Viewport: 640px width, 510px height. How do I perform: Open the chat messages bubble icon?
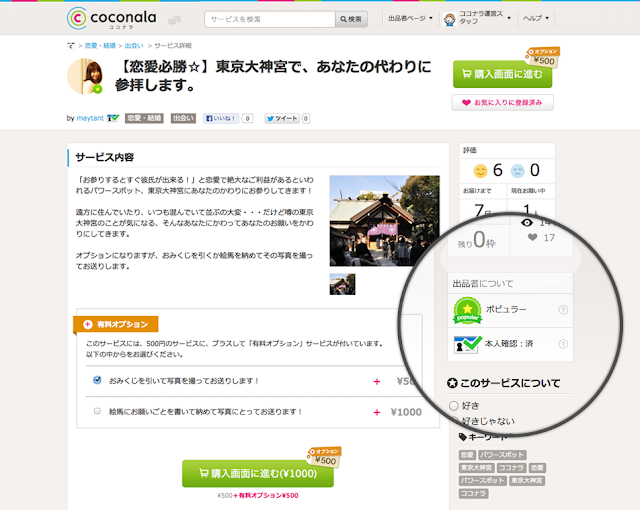175,20
